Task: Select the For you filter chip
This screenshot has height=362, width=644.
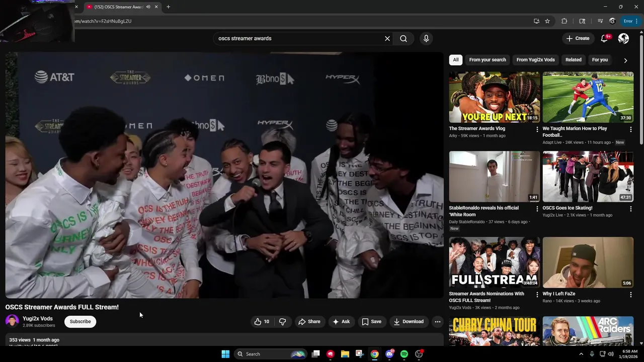Action: [x=600, y=60]
